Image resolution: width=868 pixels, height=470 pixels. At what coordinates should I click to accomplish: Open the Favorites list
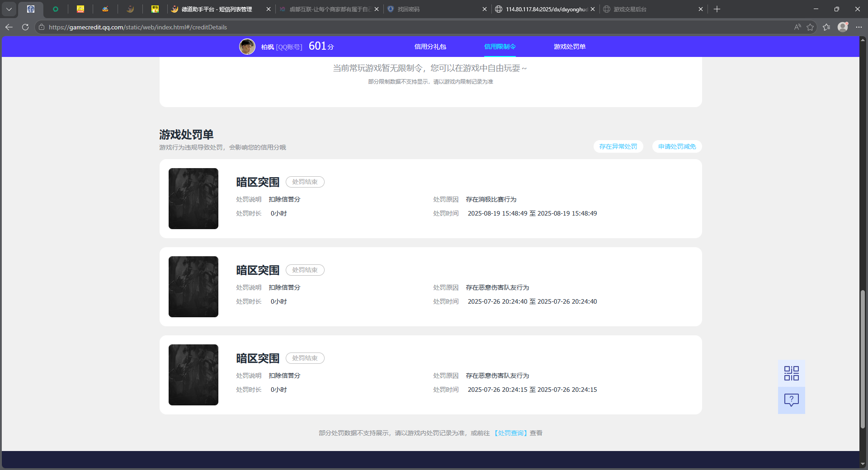click(826, 27)
